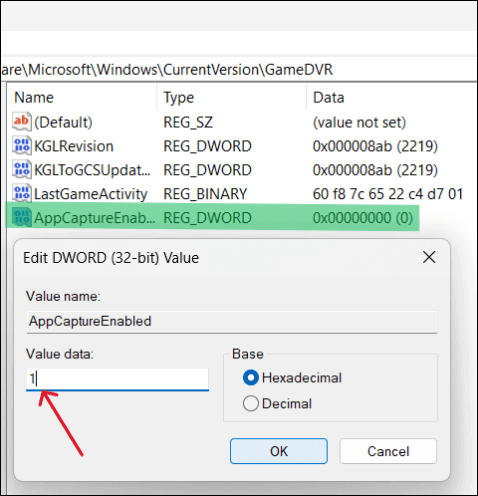Select the KGLToGCSUpdat... entry name
Image resolution: width=478 pixels, height=496 pixels.
click(x=93, y=170)
